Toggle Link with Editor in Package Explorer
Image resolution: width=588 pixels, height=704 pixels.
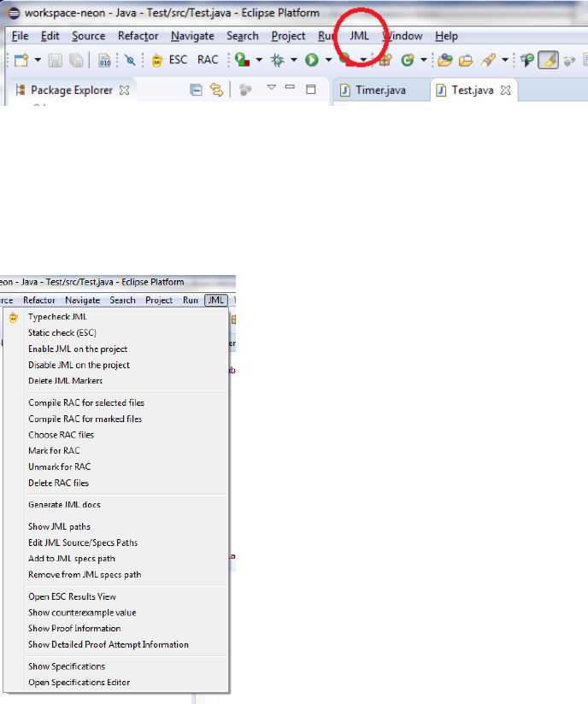216,91
